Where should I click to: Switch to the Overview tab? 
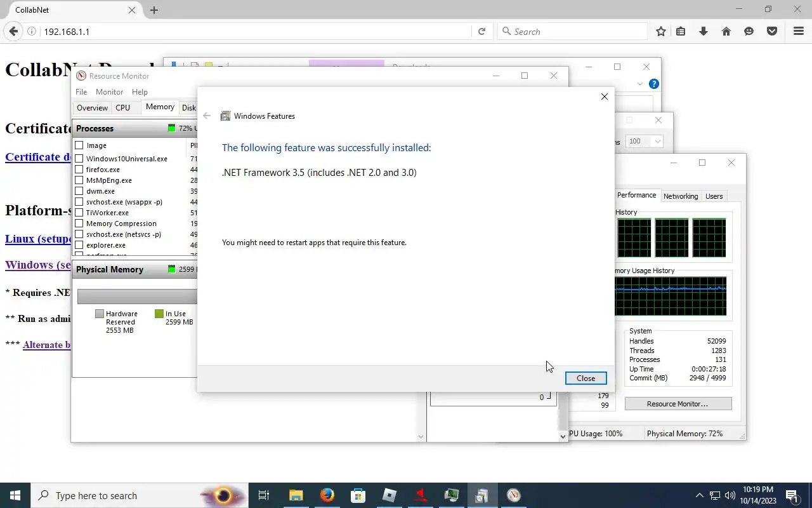click(92, 108)
